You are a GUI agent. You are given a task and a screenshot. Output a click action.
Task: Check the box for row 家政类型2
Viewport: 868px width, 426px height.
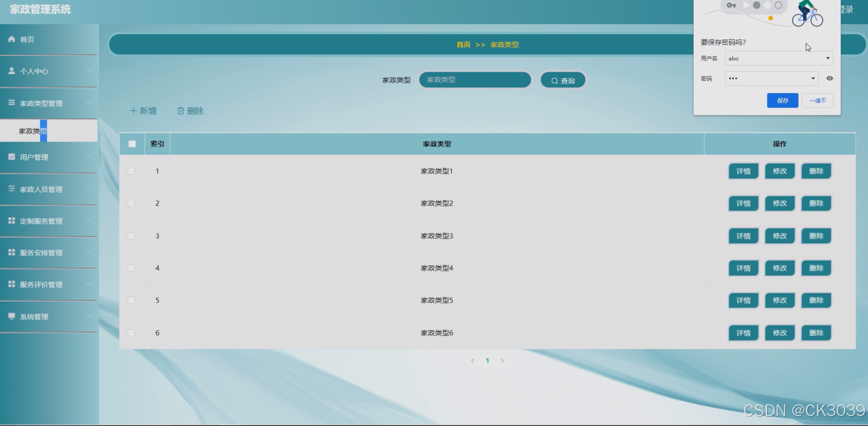(x=131, y=203)
